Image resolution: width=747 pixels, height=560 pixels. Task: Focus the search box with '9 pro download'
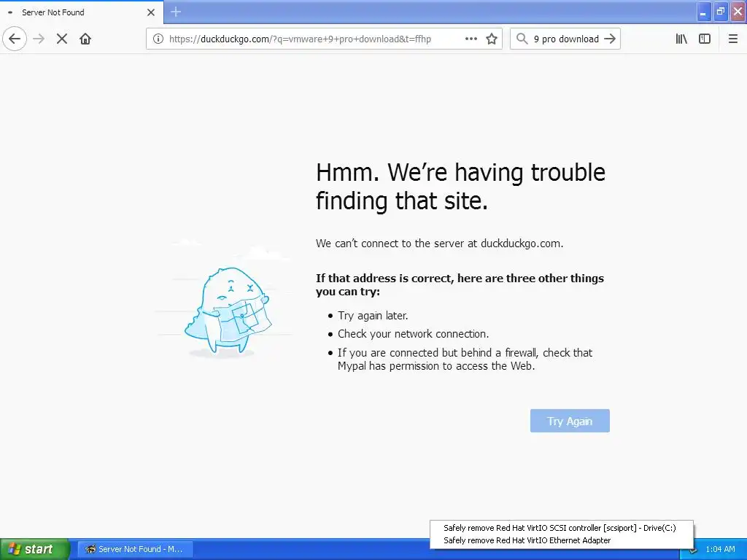tap(566, 39)
